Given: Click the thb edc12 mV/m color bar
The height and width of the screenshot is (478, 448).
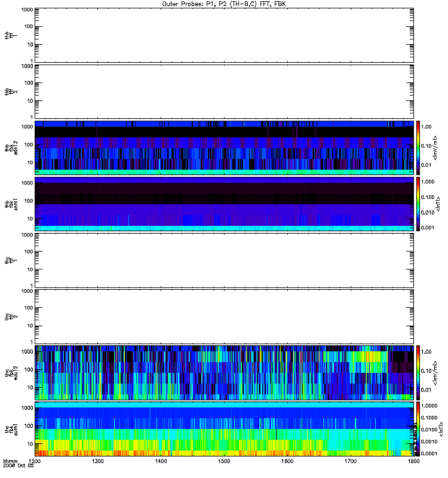Looking at the screenshot, I should pos(418,148).
